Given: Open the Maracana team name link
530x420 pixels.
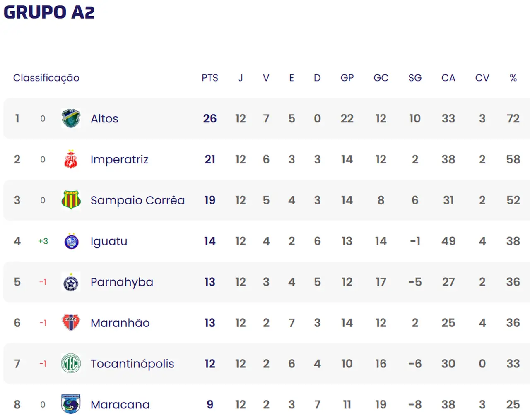Looking at the screenshot, I should 120,405.
